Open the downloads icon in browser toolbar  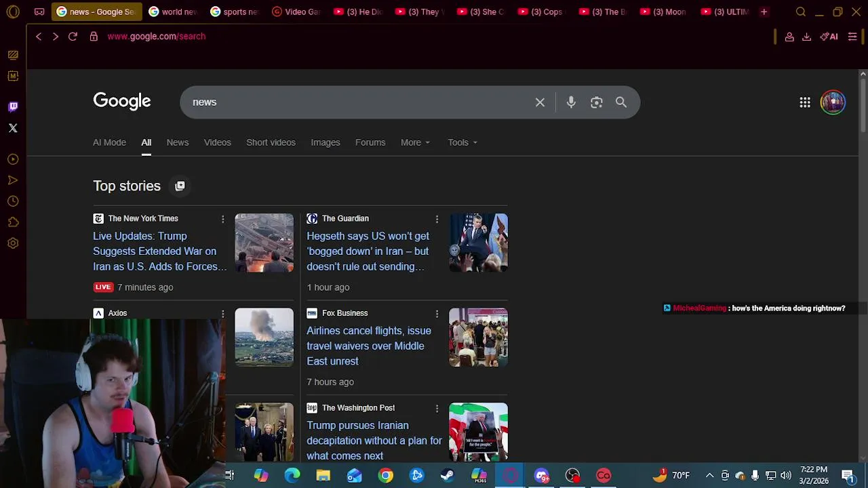tap(806, 37)
